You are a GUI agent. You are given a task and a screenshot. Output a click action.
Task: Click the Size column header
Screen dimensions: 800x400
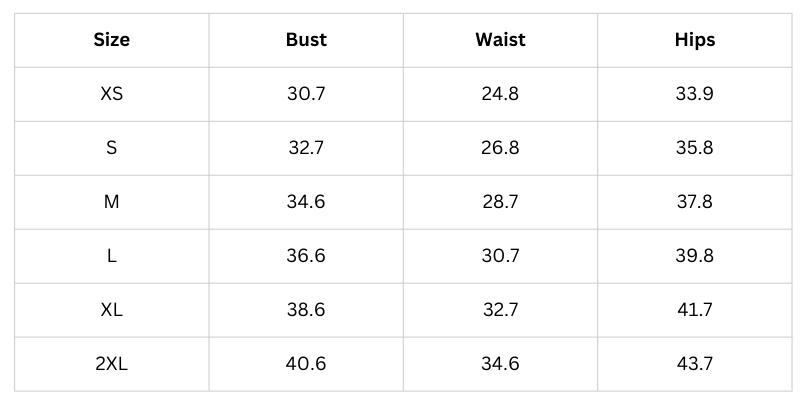tap(112, 41)
